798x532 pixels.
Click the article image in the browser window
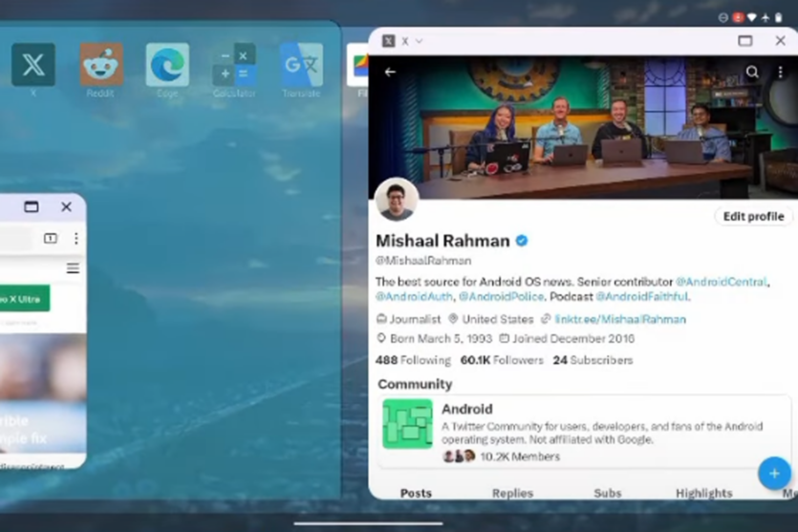43,393
